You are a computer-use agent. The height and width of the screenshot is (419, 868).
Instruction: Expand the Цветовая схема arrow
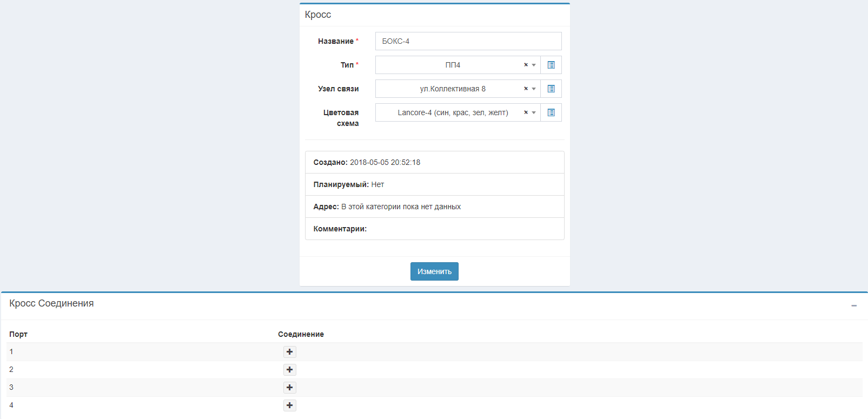coord(534,112)
